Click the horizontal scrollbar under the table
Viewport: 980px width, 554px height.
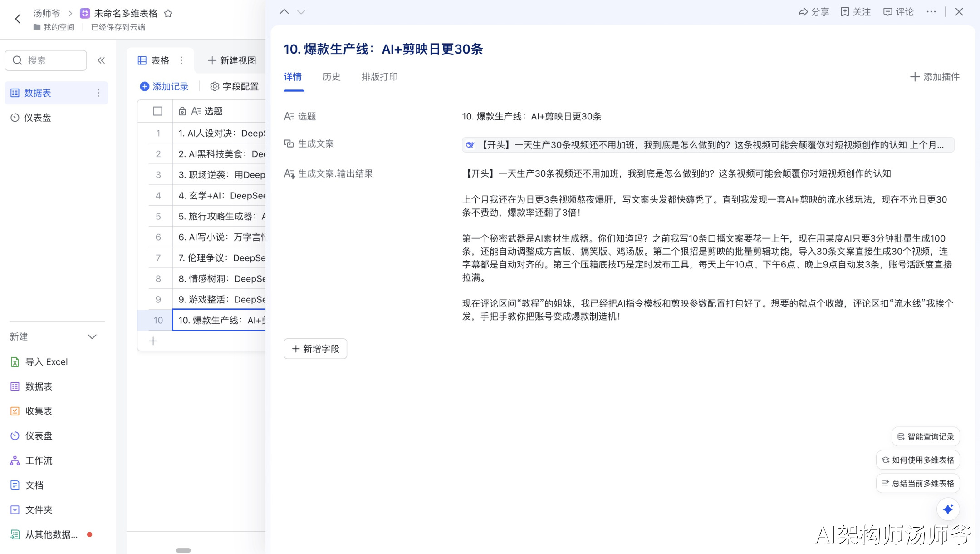(x=183, y=550)
